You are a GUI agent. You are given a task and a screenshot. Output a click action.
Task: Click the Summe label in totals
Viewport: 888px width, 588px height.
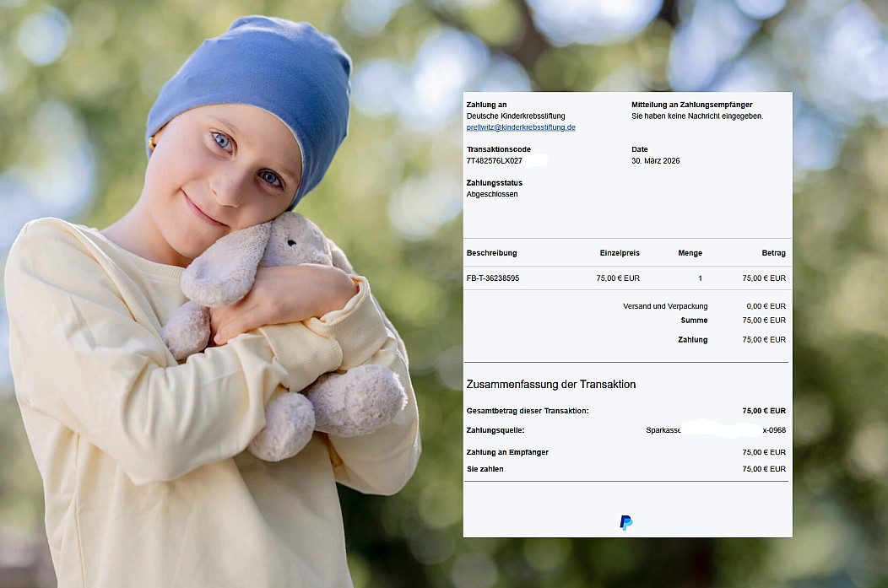(x=694, y=321)
